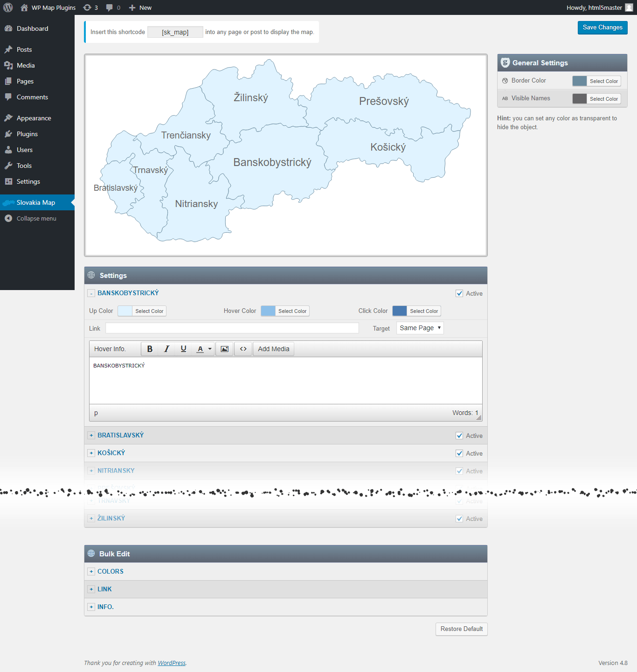Click the Up Color swatch
This screenshot has width=637, height=672.
125,311
